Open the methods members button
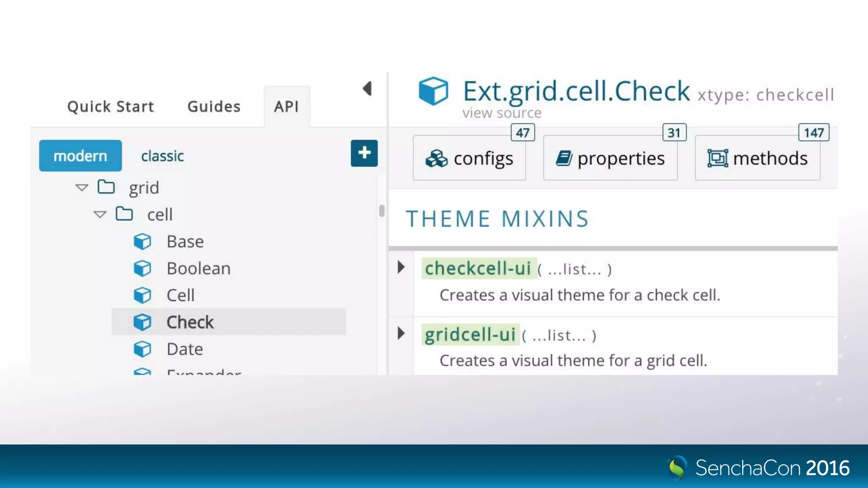The image size is (868, 488). (x=757, y=158)
